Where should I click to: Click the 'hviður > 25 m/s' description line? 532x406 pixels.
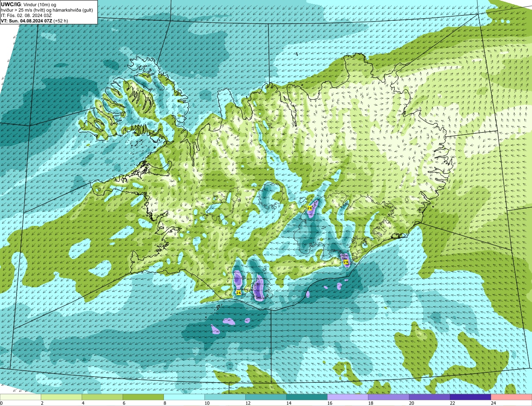47,10
